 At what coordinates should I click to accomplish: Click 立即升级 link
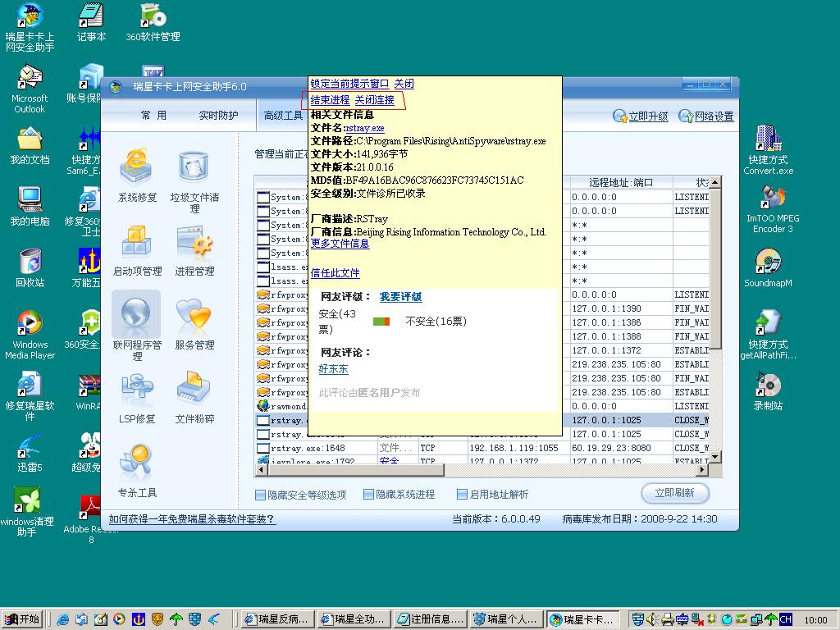tap(648, 116)
